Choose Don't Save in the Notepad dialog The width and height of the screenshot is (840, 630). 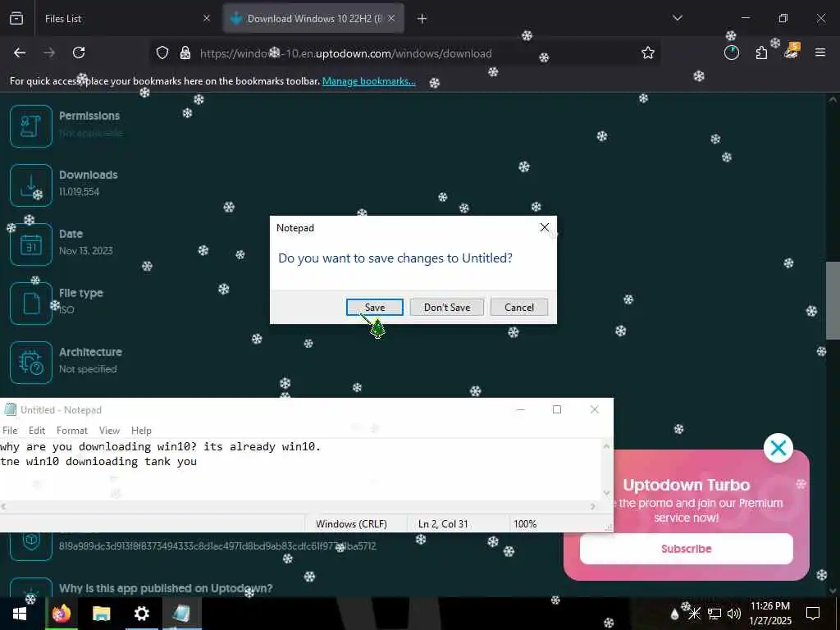pos(447,308)
